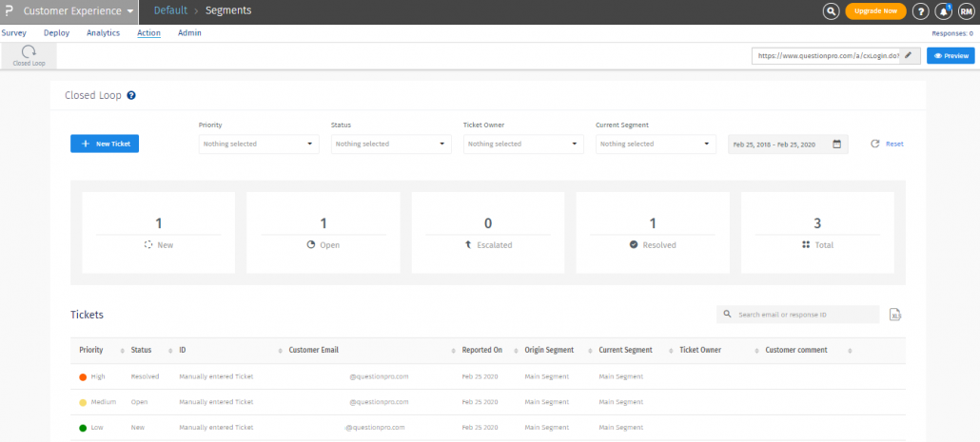980x442 pixels.
Task: Expand the Ticket Owner filter dropdown
Action: 522,144
